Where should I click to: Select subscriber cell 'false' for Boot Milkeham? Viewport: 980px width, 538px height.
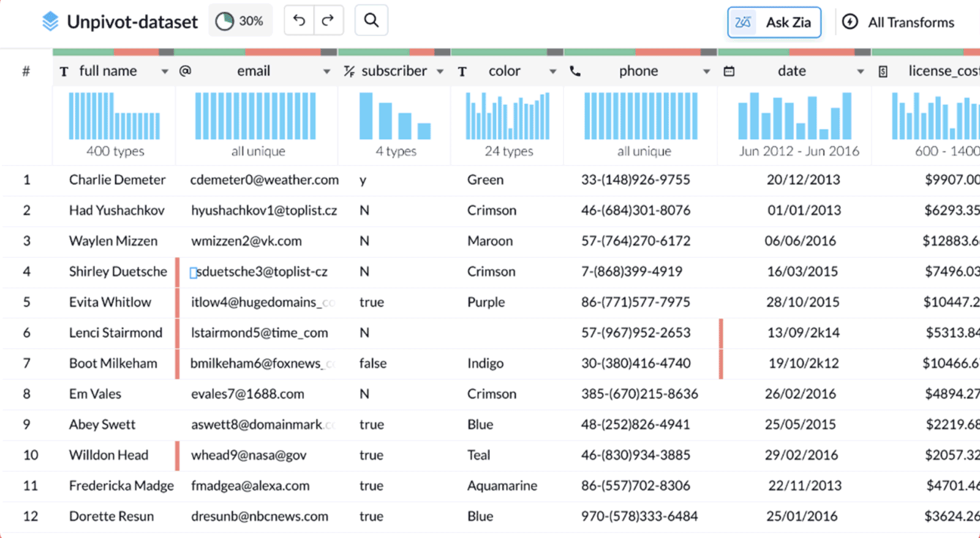(372, 363)
